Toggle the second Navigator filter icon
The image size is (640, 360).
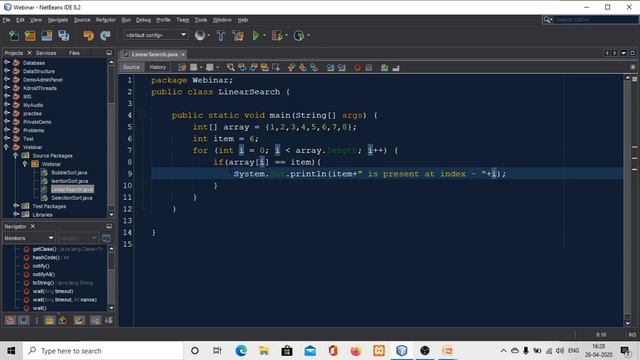24,320
